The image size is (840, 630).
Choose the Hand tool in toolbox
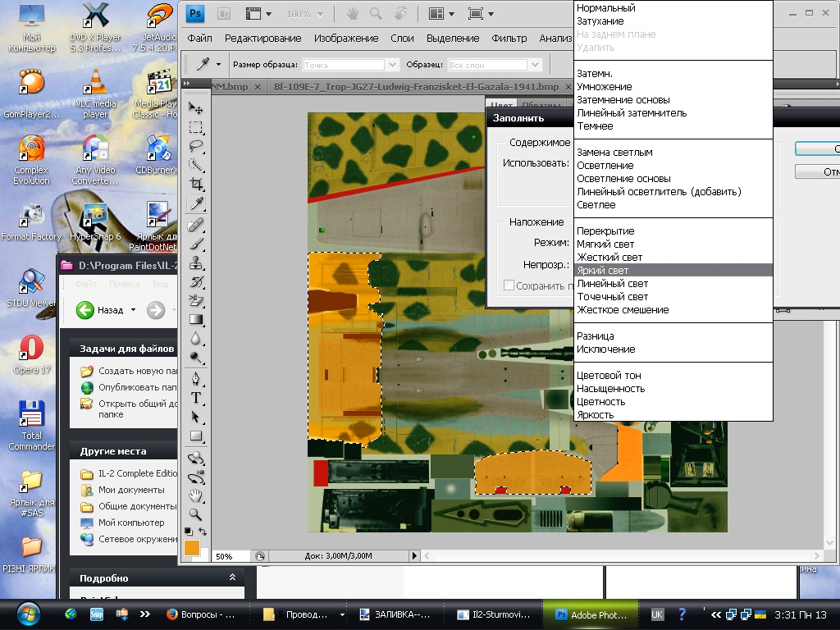tap(196, 495)
